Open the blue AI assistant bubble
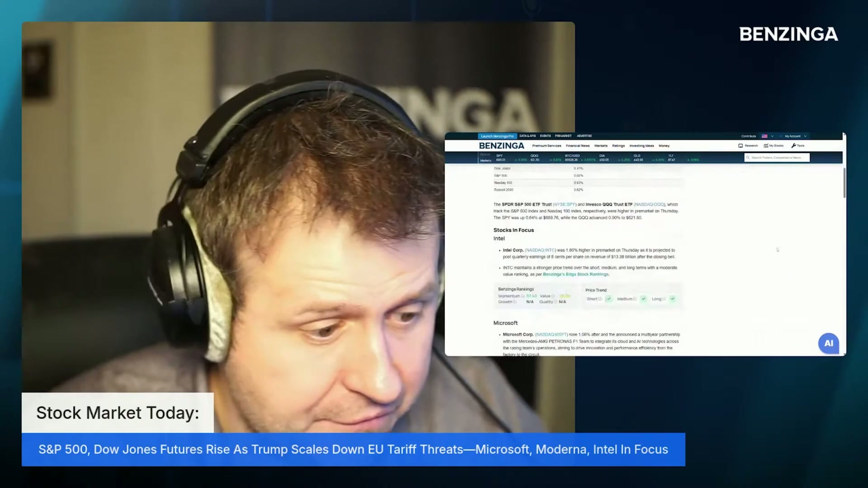 [x=828, y=343]
